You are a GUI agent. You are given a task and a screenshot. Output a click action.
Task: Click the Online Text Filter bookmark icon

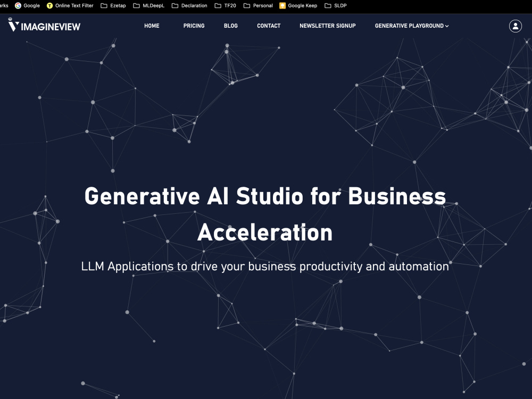pos(50,5)
